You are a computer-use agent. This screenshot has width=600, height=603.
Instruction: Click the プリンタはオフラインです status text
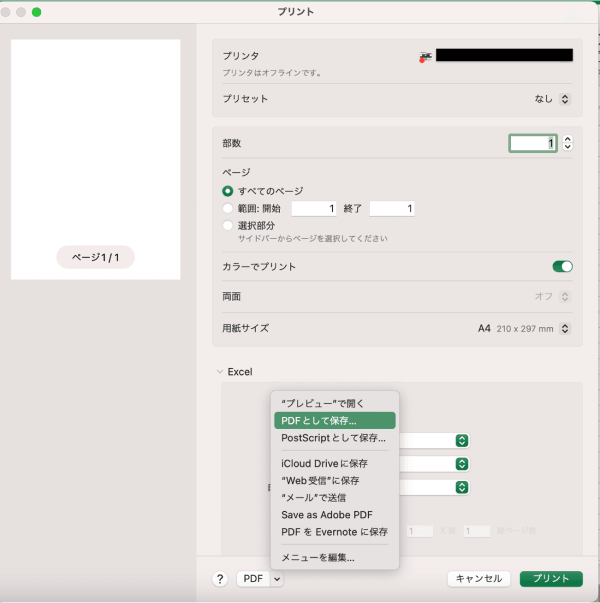272,73
